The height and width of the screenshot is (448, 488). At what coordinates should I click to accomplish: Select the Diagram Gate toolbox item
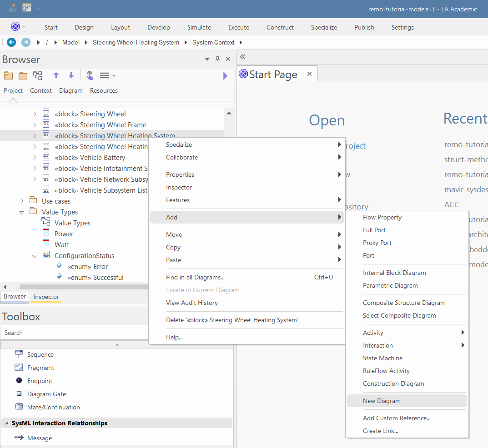tap(46, 394)
